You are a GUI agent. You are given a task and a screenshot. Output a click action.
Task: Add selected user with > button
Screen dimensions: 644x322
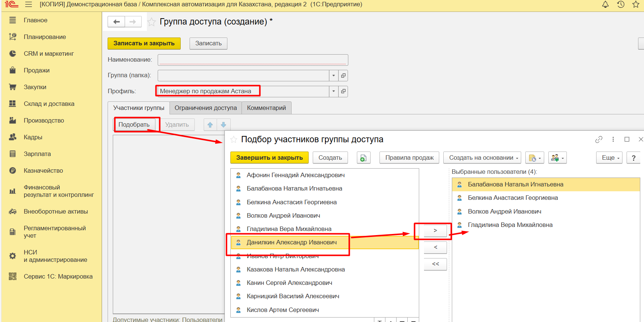(x=435, y=231)
